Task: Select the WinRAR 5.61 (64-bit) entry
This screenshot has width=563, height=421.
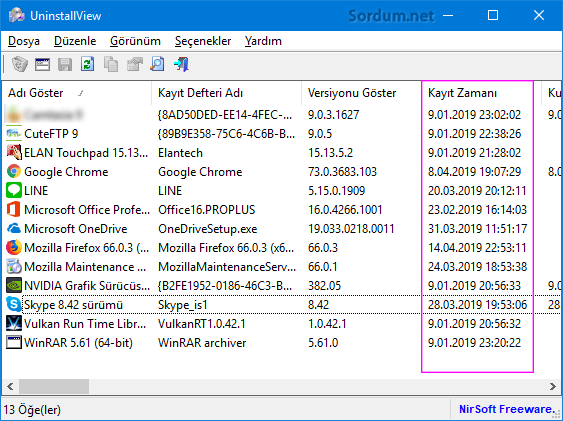Action: (x=78, y=343)
